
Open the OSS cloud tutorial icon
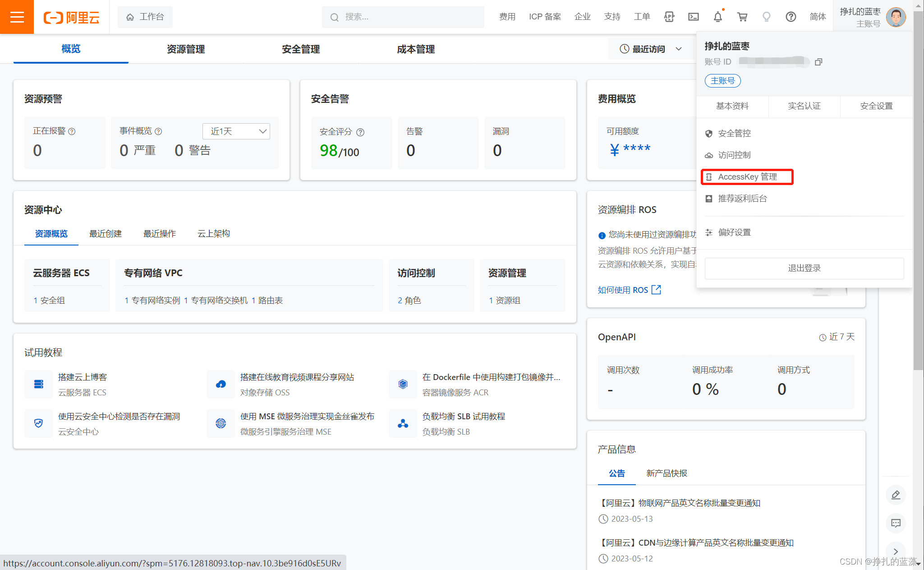(x=221, y=384)
